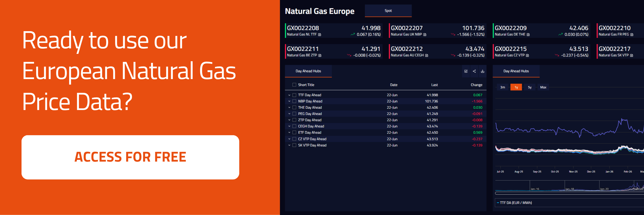
Task: Open document icon next to Natural Gas BE ZTP
Action: tap(320, 55)
